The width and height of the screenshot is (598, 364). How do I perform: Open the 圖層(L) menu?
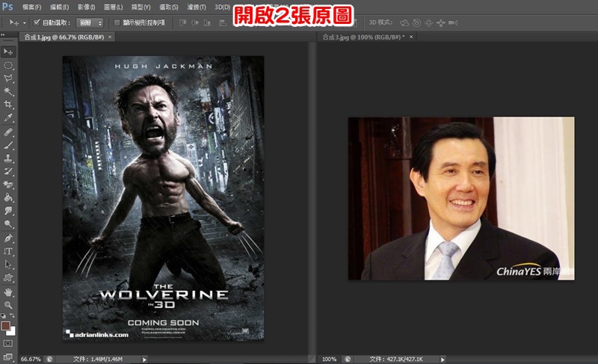point(114,7)
